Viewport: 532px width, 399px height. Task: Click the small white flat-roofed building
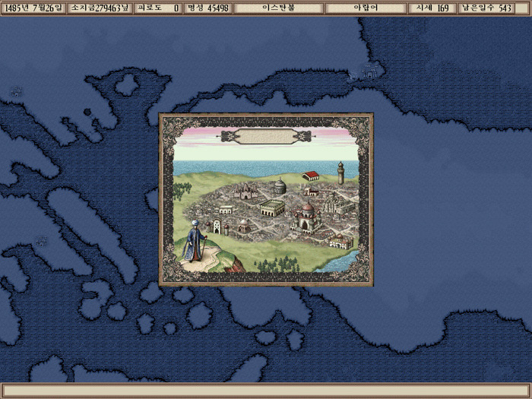pos(226,210)
